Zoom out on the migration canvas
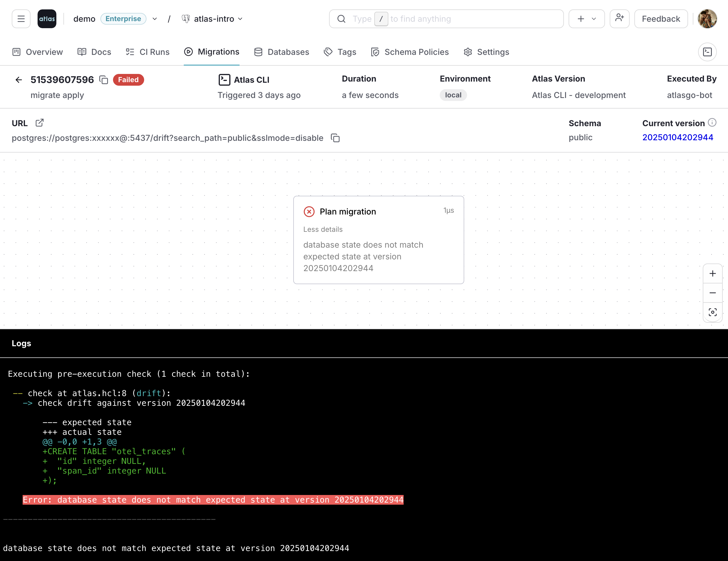 click(x=713, y=293)
